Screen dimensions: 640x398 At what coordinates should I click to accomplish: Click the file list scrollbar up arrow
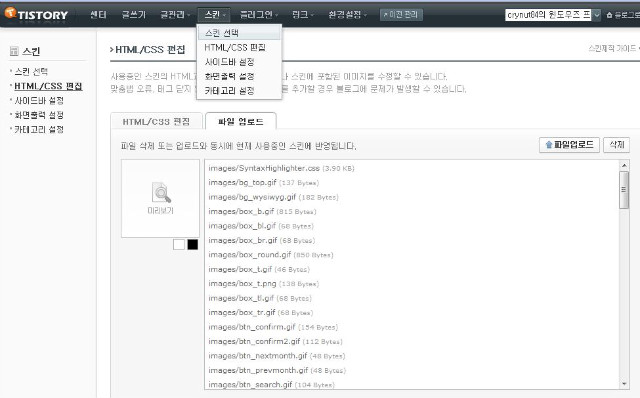pos(624,165)
